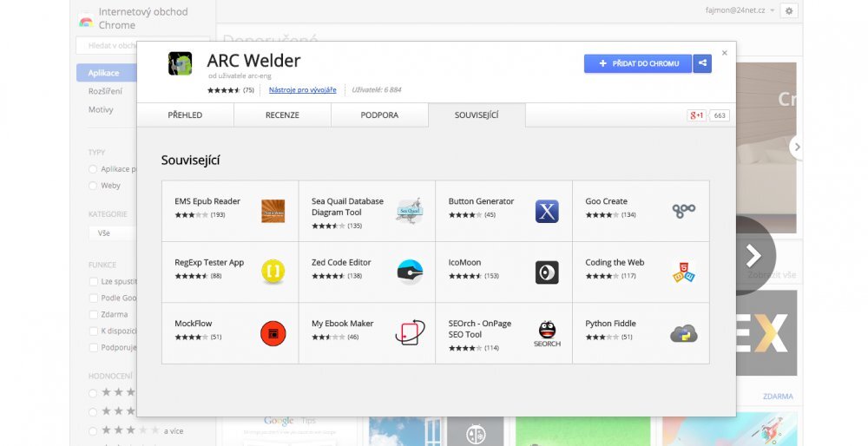This screenshot has height=446, width=868.
Task: Open the Sea Quail Database Diagram Tool icon
Action: coord(409,211)
